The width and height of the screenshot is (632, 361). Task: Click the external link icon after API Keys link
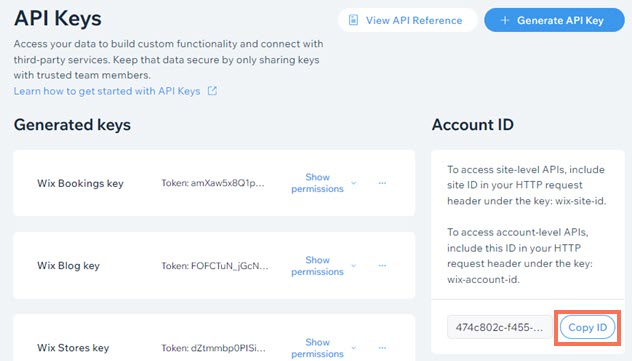(x=212, y=91)
